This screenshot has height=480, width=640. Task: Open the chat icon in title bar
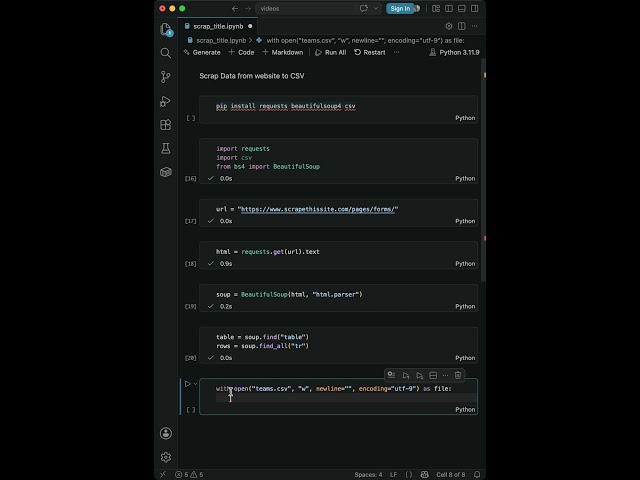click(364, 9)
